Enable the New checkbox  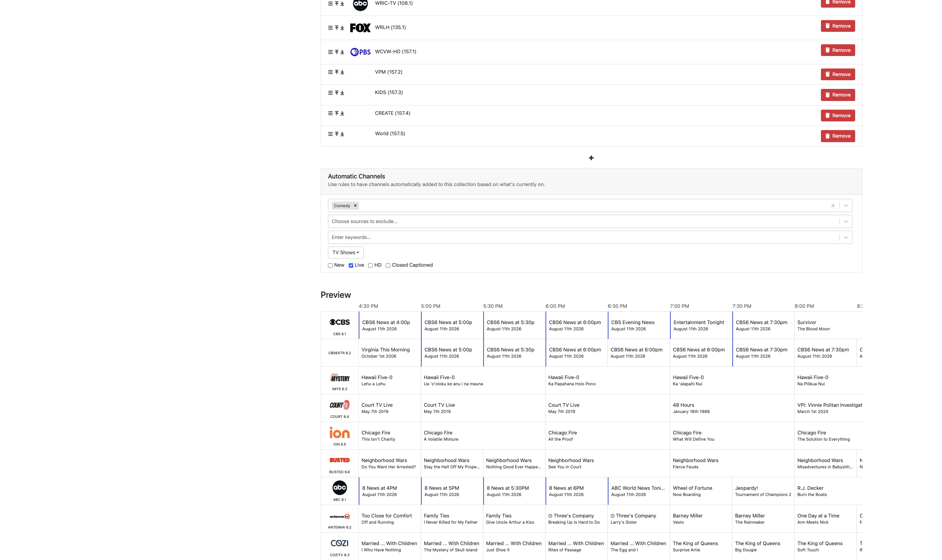330,265
